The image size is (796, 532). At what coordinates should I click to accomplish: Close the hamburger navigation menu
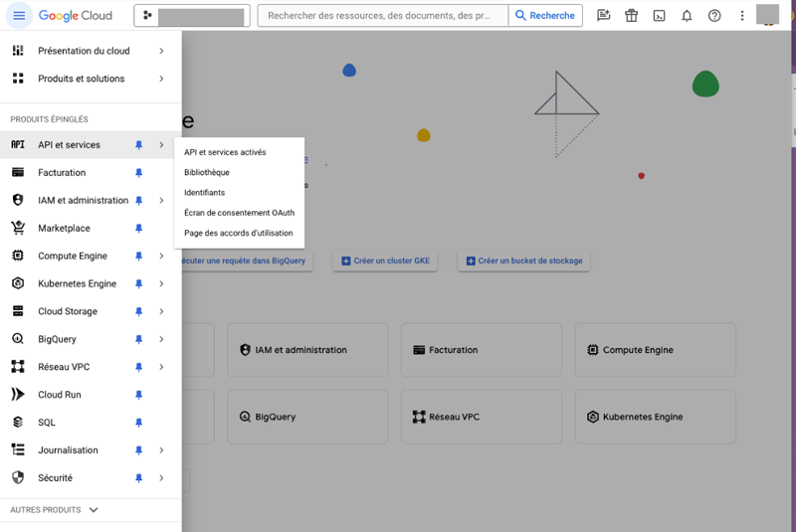pos(19,16)
